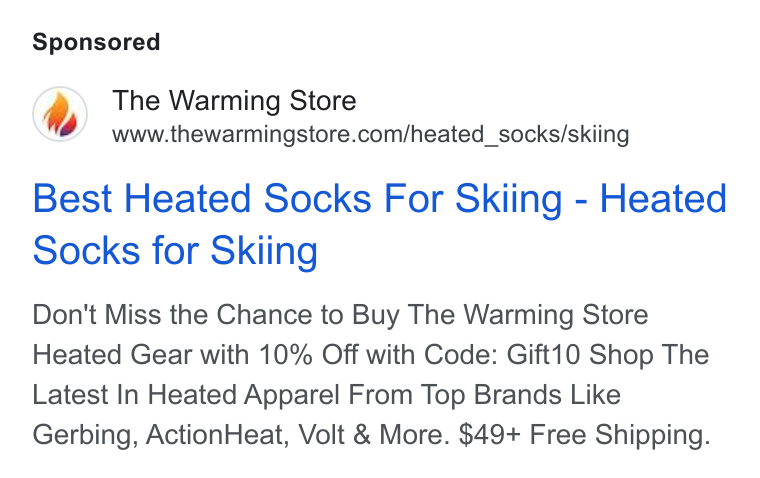Image resolution: width=760 pixels, height=478 pixels.
Task: Click the $49+ Free Shipping text
Action: (584, 434)
